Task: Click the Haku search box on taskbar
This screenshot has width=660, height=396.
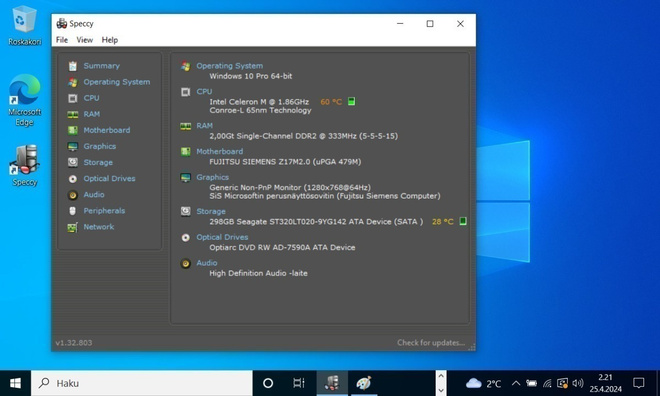Action: pos(141,383)
